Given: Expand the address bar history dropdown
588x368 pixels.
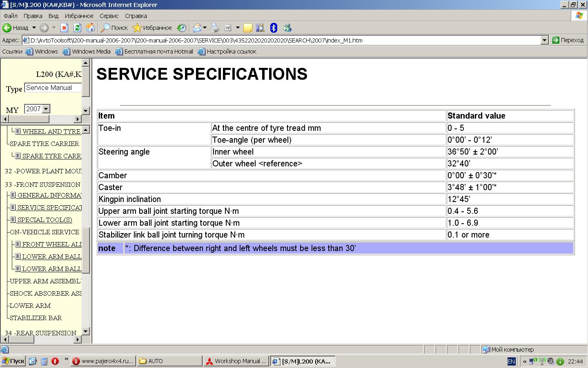Looking at the screenshot, I should pos(544,40).
